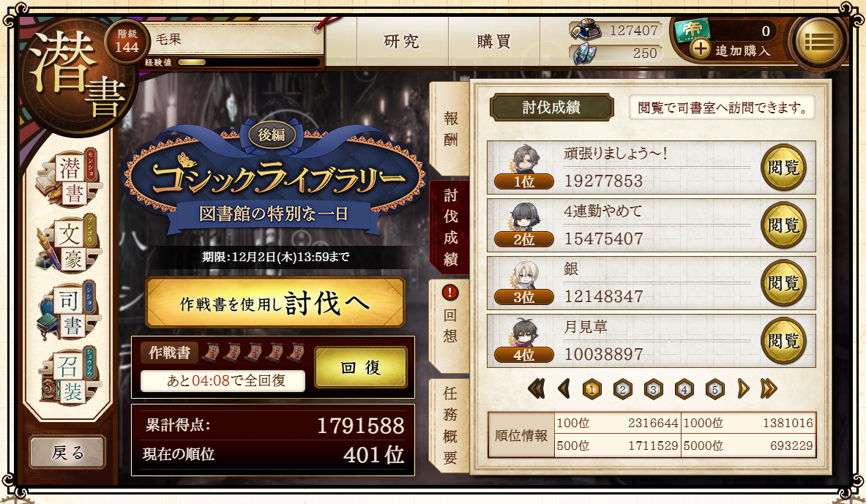Open the gold list menu icon
The height and width of the screenshot is (504, 866).
coord(820,41)
